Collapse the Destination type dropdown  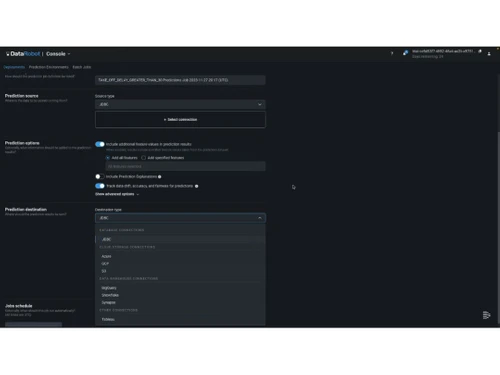180,218
